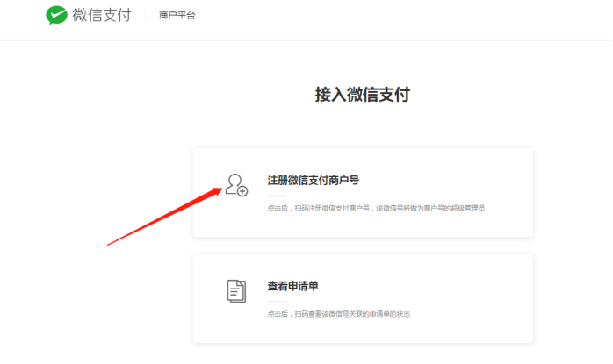The height and width of the screenshot is (364, 613).
Task: Click the add-user icon for merchant registration
Action: (x=235, y=185)
